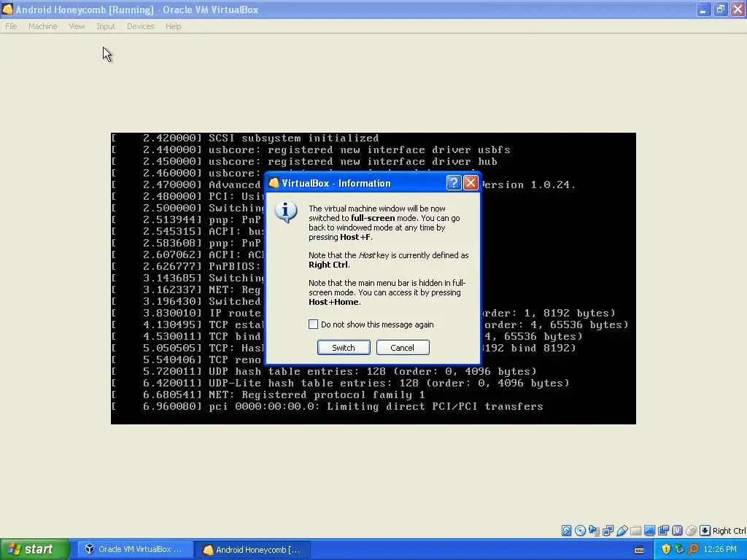
Task: Click the network adapters status icon
Action: coord(608,531)
